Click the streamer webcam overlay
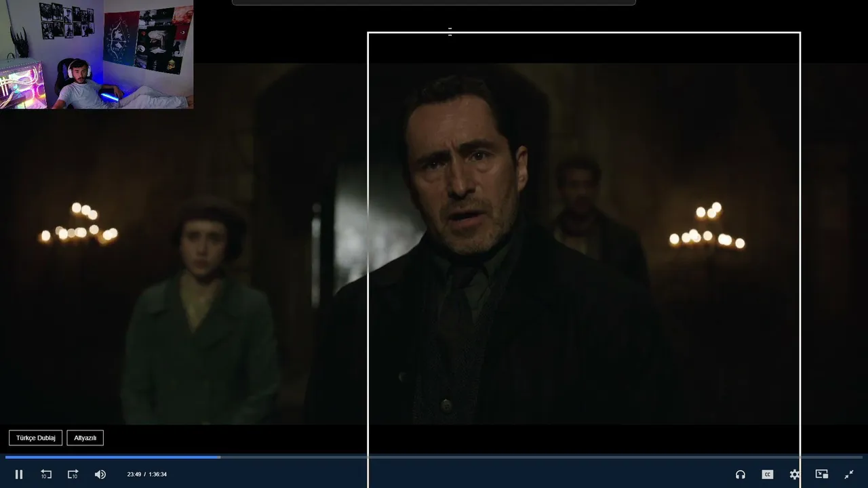 (x=97, y=54)
